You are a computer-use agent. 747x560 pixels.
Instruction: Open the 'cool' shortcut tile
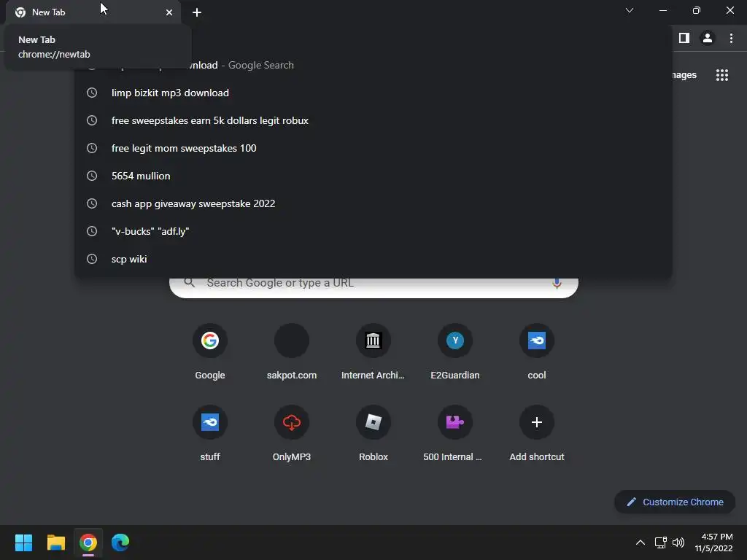click(x=537, y=352)
